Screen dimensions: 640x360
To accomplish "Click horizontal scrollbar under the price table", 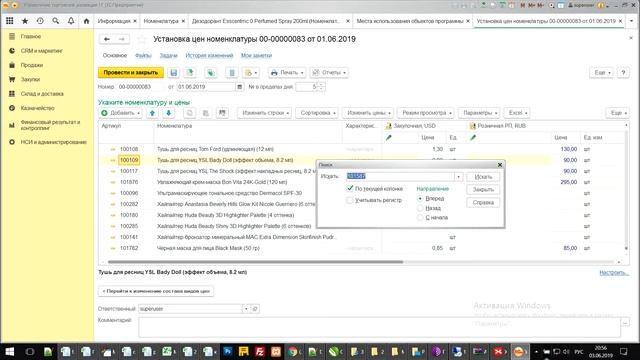I will pyautogui.click(x=256, y=262).
